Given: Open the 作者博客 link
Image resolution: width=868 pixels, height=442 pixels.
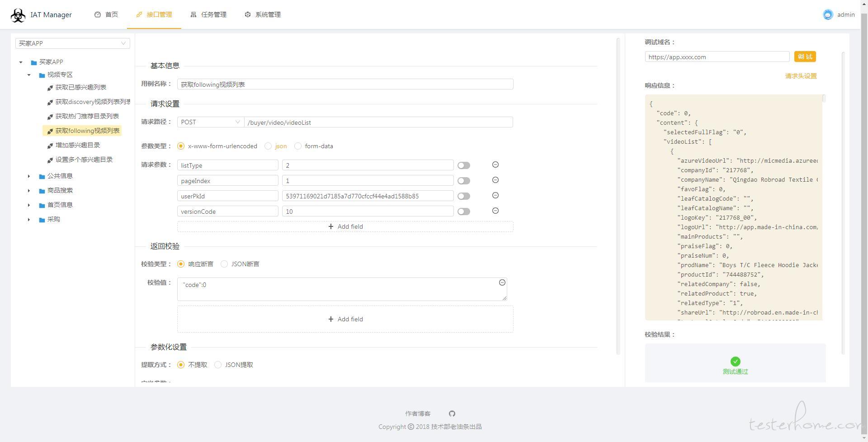Looking at the screenshot, I should click(x=418, y=414).
